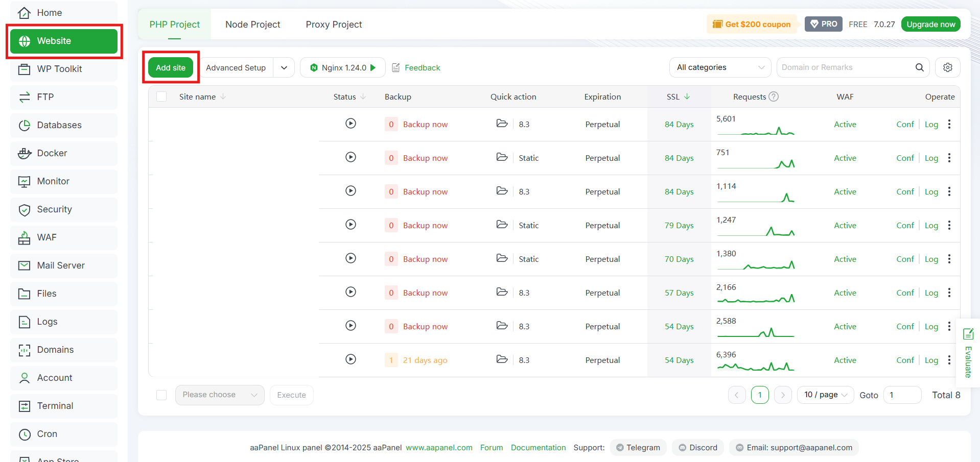Toggle running status of the 1,114 requests site
980x462 pixels.
point(351,190)
